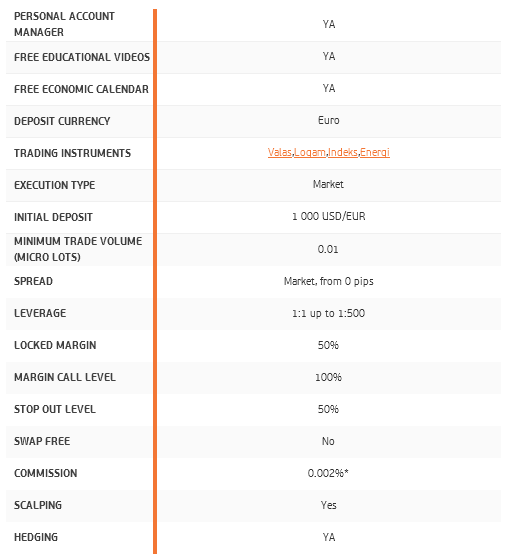
Task: Select the Personal Account Manager row label
Action: [64, 24]
